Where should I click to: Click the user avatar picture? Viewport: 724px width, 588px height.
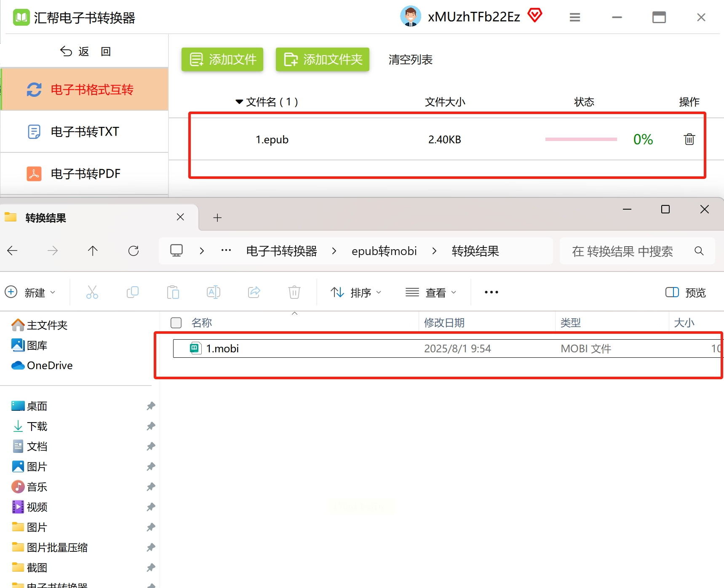click(411, 16)
